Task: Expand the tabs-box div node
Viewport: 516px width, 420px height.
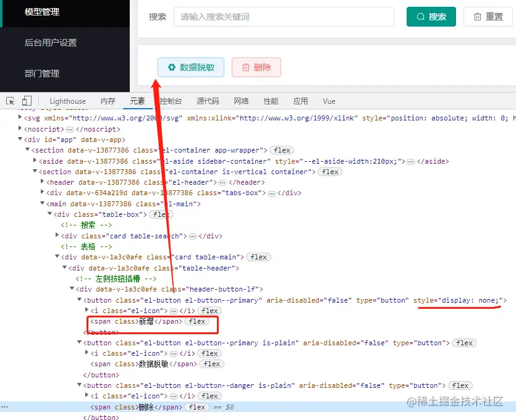Action: pos(42,192)
